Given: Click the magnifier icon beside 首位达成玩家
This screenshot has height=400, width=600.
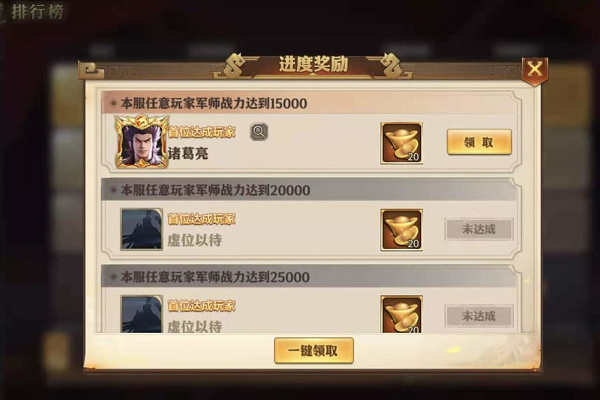Looking at the screenshot, I should pyautogui.click(x=259, y=132).
